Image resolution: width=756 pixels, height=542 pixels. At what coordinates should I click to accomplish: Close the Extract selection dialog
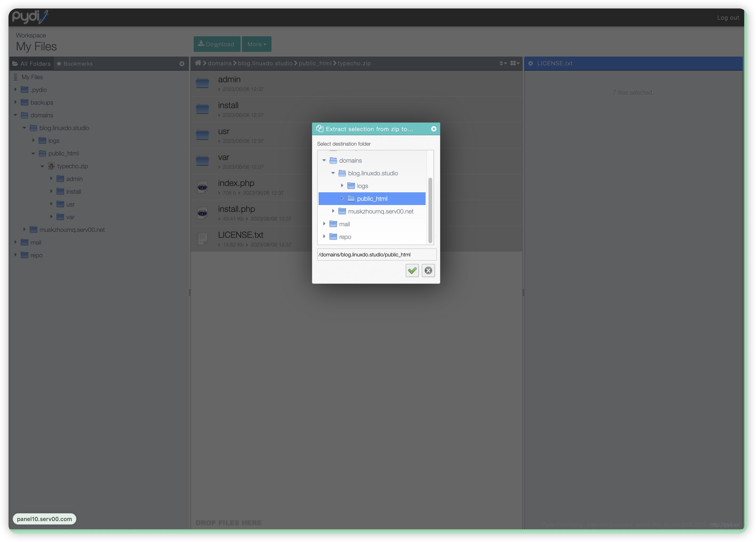tap(434, 129)
